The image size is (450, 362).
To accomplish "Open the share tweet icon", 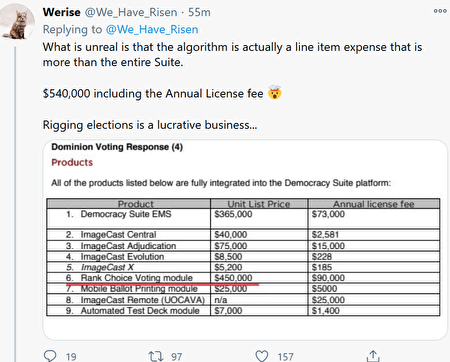I will pos(373,356).
